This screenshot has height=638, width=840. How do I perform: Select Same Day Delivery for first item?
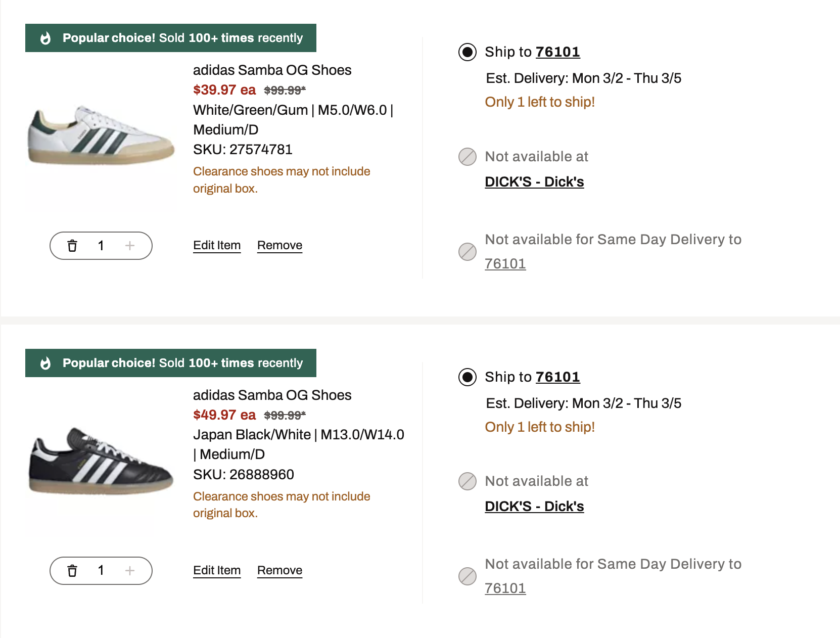coord(468,251)
